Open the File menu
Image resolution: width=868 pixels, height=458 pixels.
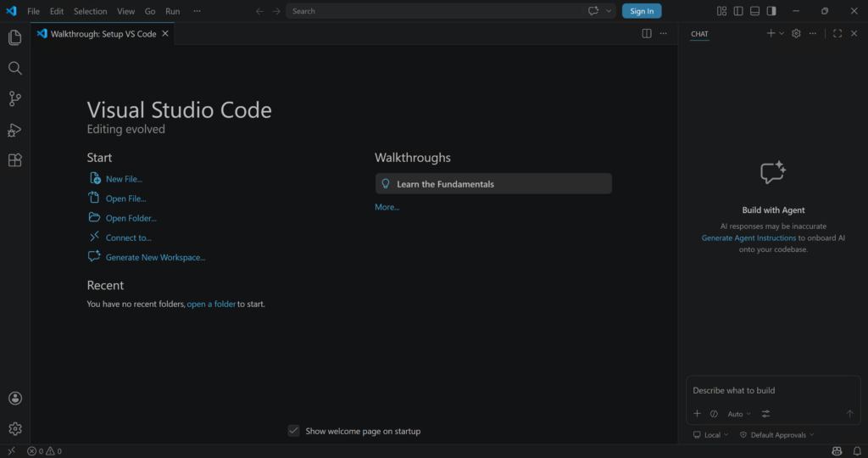(33, 11)
